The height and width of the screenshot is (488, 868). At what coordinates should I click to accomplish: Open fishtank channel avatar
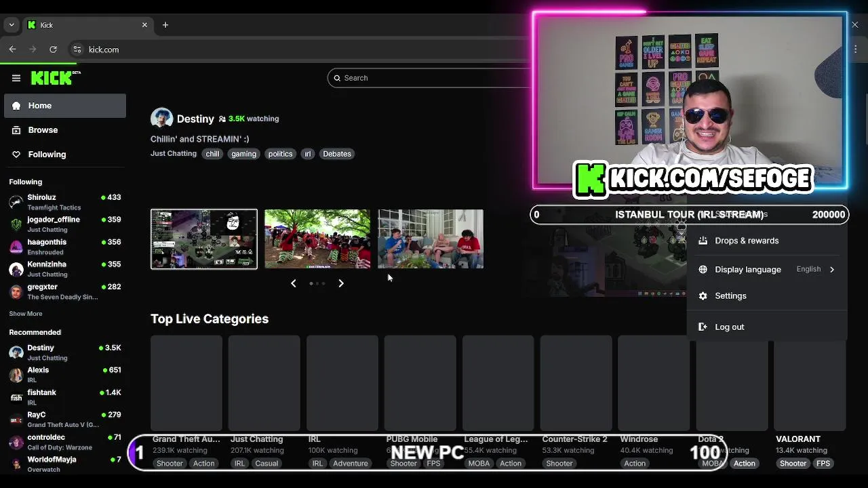coord(16,397)
